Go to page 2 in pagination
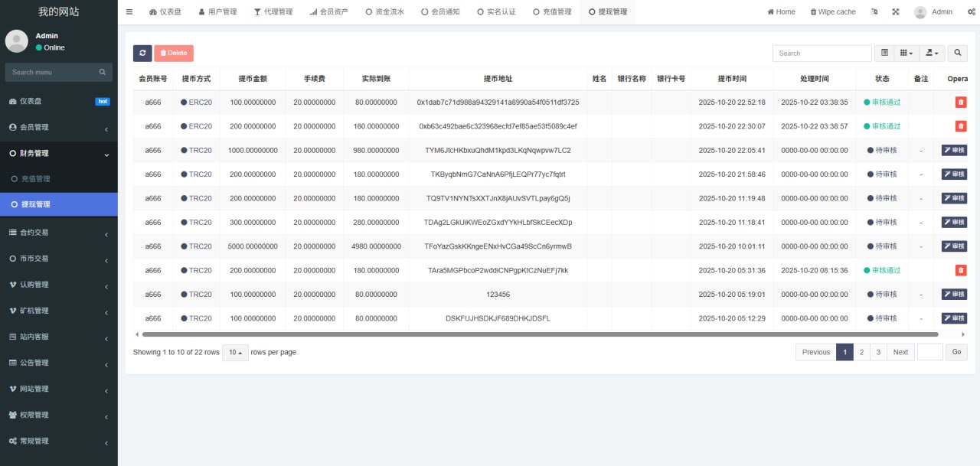This screenshot has height=466, width=980. (x=862, y=352)
